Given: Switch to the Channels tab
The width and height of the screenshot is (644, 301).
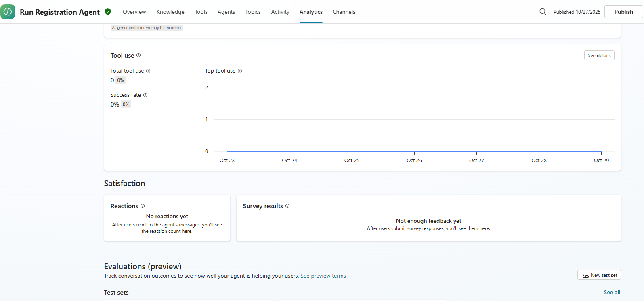Looking at the screenshot, I should 344,12.
